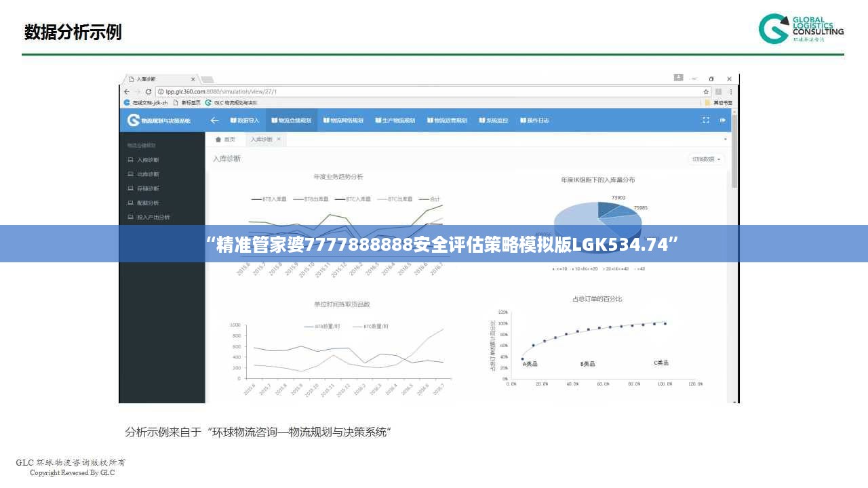Open the 其他书签 bookmarks folder
The height and width of the screenshot is (488, 868).
point(719,102)
